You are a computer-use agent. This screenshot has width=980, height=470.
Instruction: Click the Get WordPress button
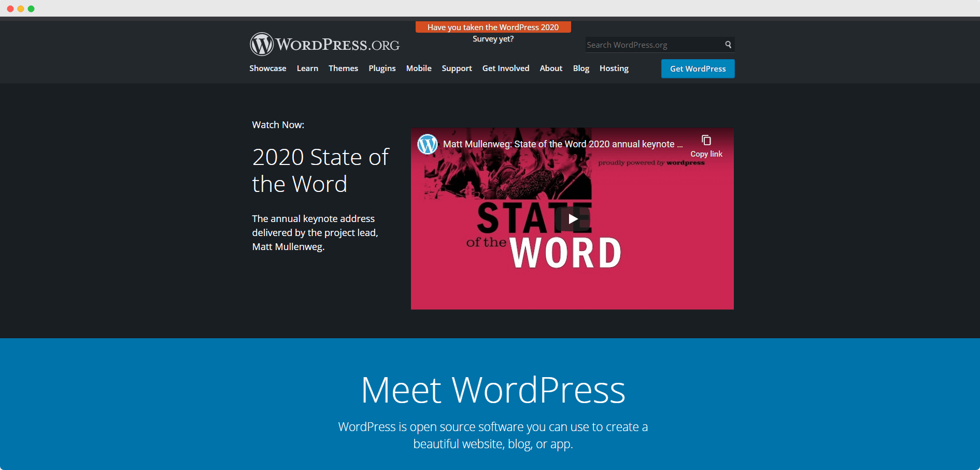point(698,68)
